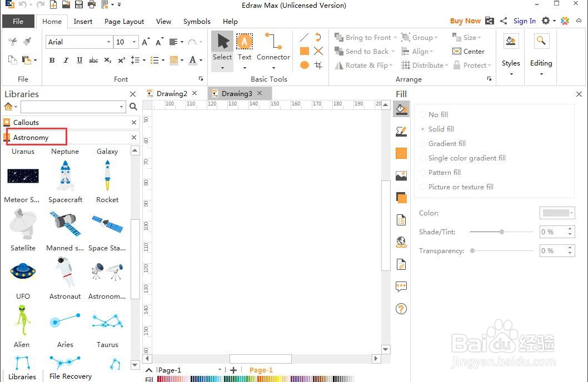Click the Sign In link
This screenshot has height=382, width=588.
tap(524, 21)
